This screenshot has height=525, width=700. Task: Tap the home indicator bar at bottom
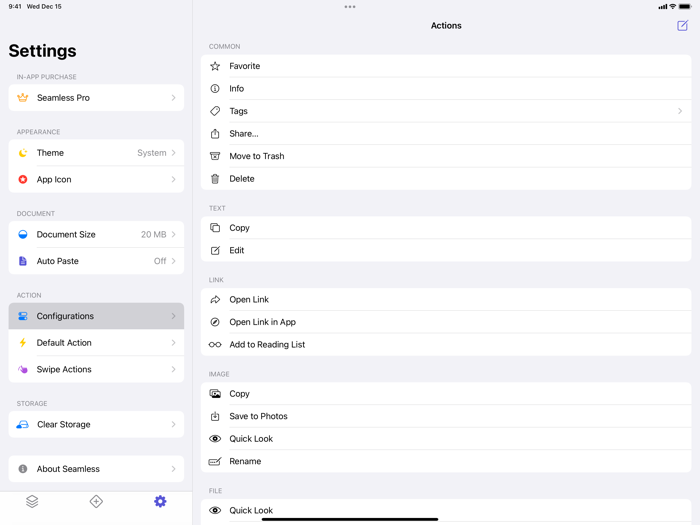(x=350, y=519)
